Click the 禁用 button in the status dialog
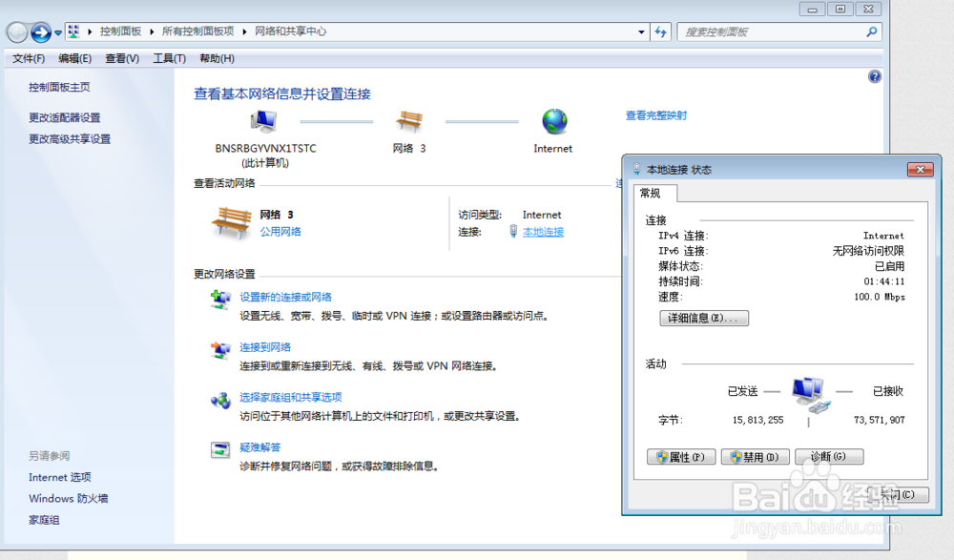 click(x=755, y=456)
